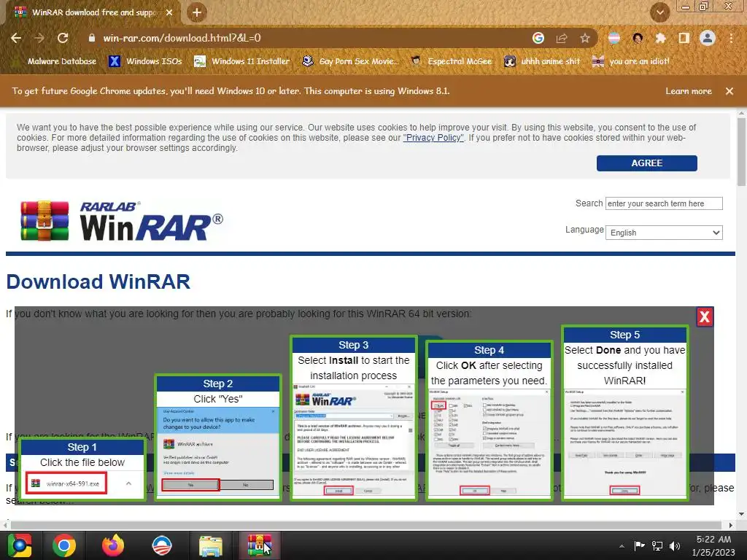Open the Windows ISOs bookmark
The width and height of the screenshot is (747, 560).
146,61
